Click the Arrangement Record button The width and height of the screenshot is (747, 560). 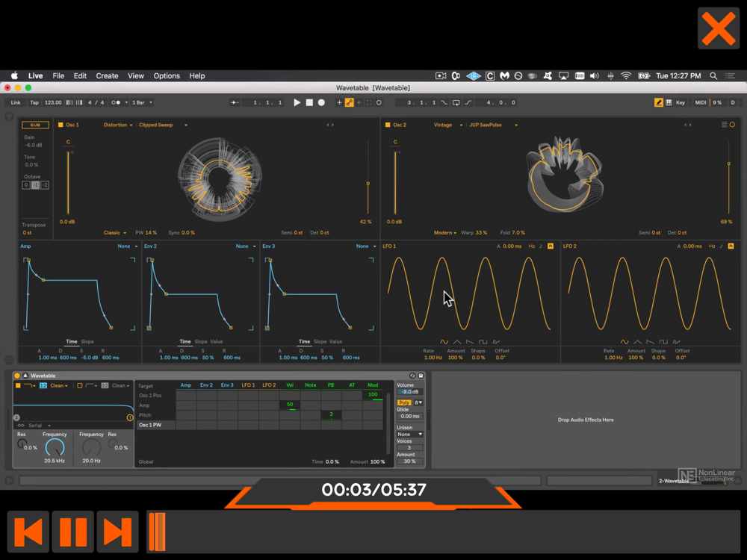click(x=321, y=102)
